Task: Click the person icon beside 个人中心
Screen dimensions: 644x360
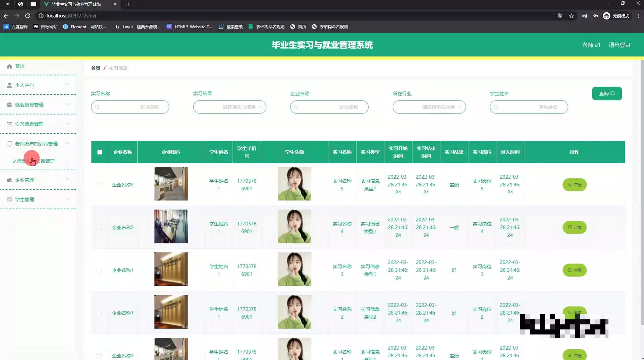Action: [9, 85]
